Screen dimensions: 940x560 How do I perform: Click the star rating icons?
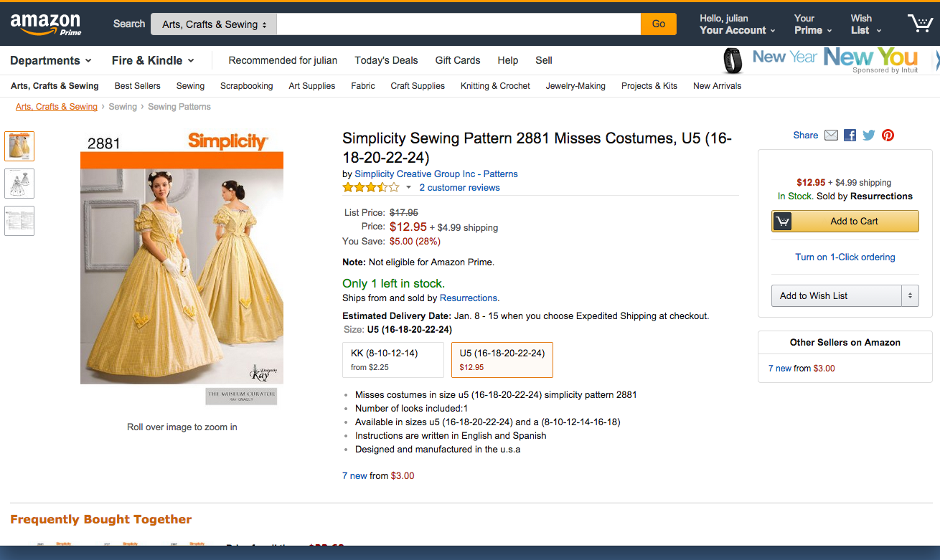pyautogui.click(x=370, y=188)
